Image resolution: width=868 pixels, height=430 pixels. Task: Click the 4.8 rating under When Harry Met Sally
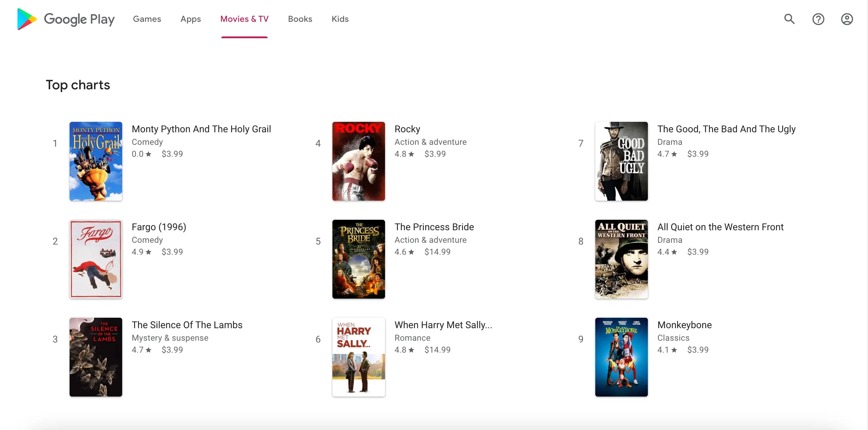pos(404,350)
